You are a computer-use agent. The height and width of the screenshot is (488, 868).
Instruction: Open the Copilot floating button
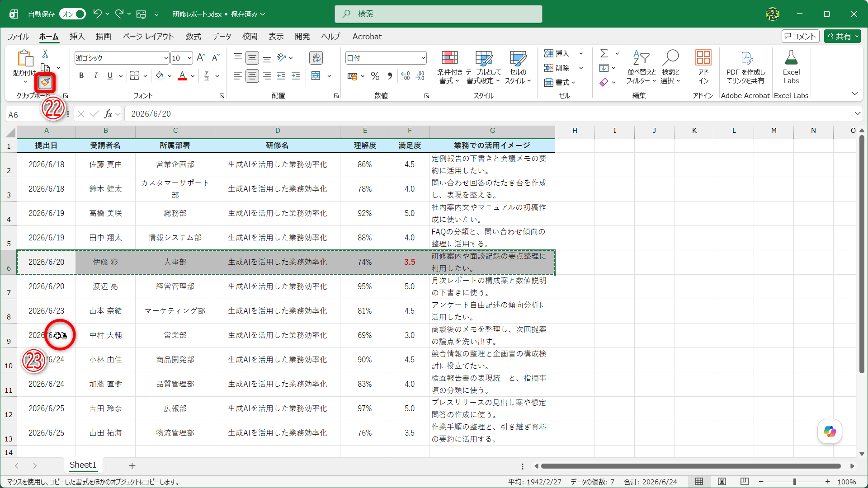pos(830,432)
